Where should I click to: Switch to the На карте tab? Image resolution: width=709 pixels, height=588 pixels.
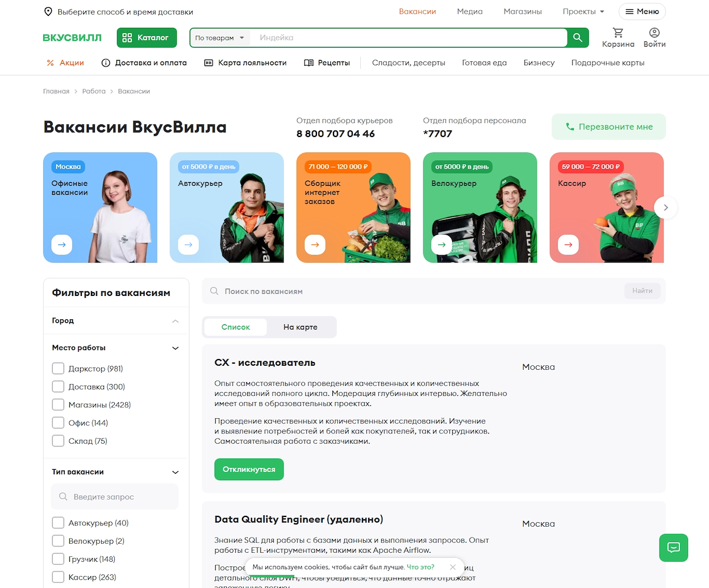[x=301, y=327]
